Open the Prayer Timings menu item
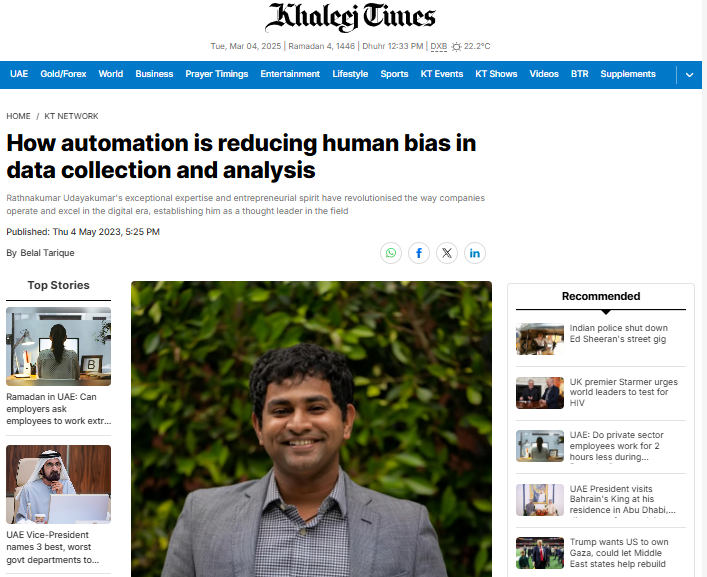 click(216, 74)
